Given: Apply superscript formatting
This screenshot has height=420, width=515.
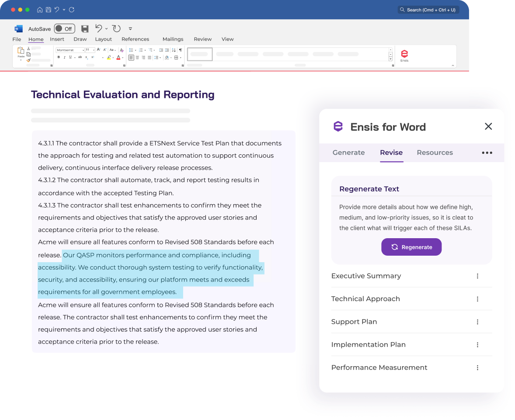Looking at the screenshot, I should pyautogui.click(x=93, y=57).
